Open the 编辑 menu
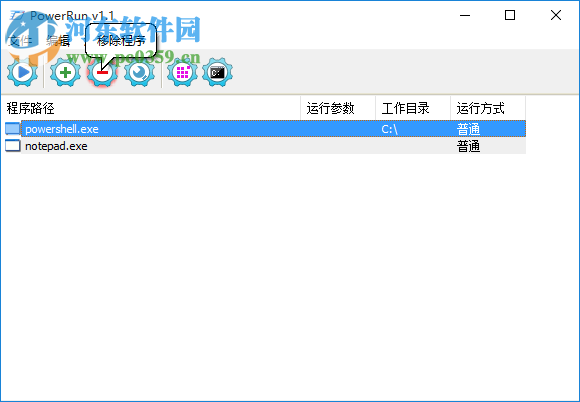Viewport: 580px width, 402px height. point(58,41)
